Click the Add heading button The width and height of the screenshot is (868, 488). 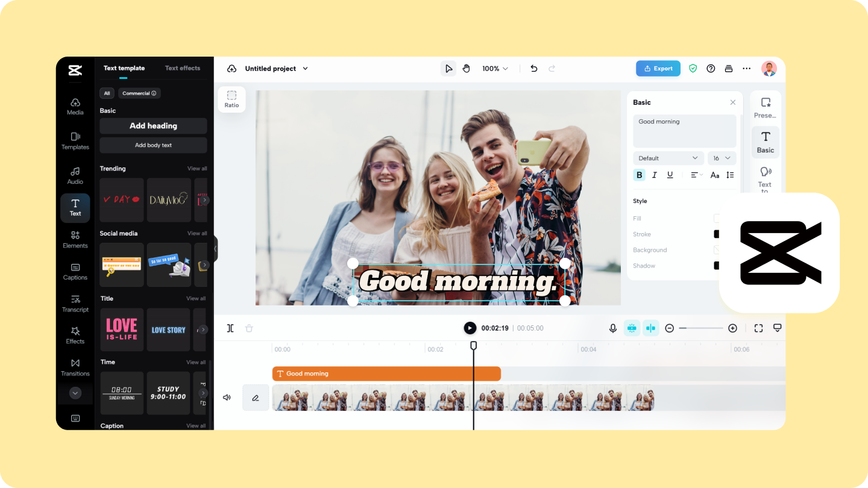154,126
